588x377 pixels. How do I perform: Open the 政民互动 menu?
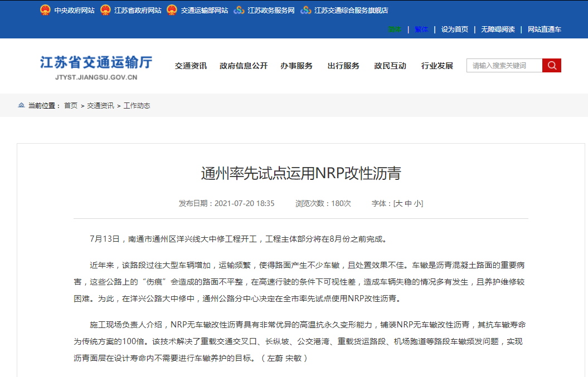coord(390,66)
